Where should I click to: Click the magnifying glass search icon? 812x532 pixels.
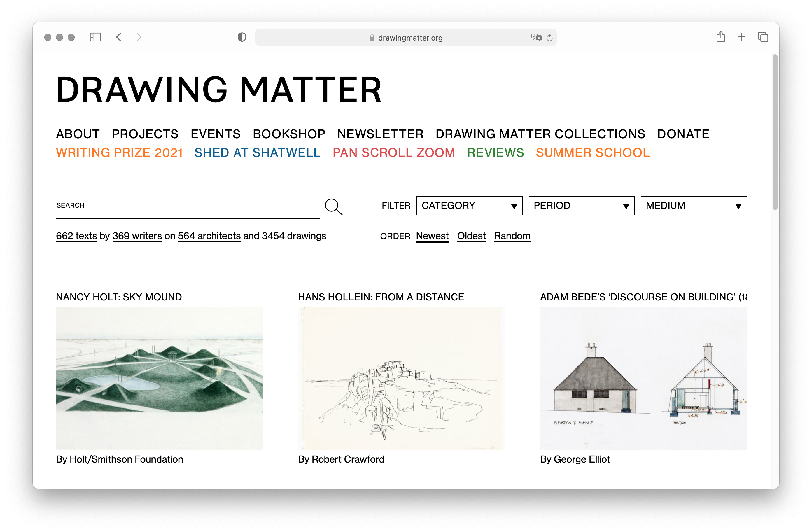(x=333, y=207)
